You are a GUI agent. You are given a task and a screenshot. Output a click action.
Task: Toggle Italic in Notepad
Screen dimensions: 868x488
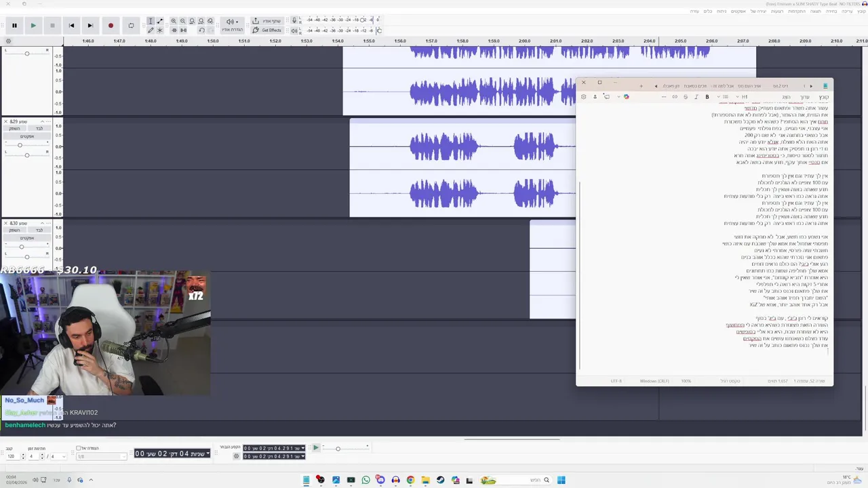click(696, 97)
